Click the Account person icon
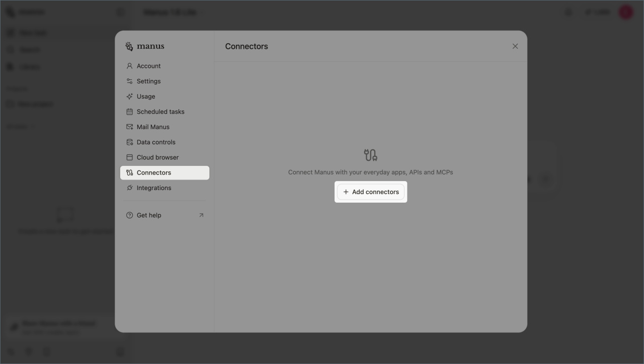 [x=129, y=66]
